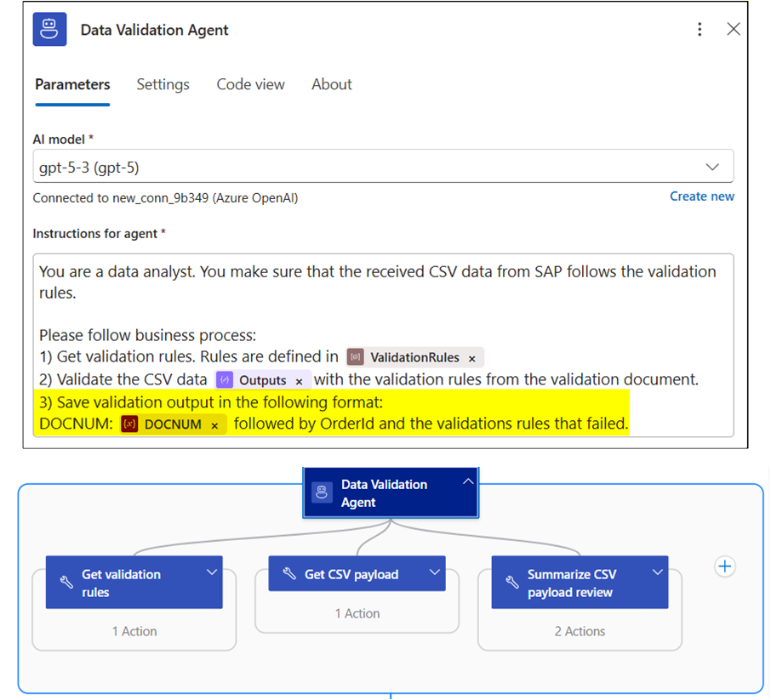771x700 pixels.
Task: Open the Code view tab
Action: click(250, 84)
